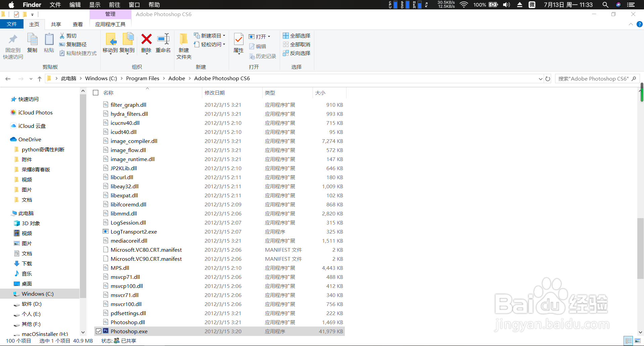This screenshot has width=644, height=346.
Task: Click the volume icon in menu bar
Action: [x=506, y=5]
